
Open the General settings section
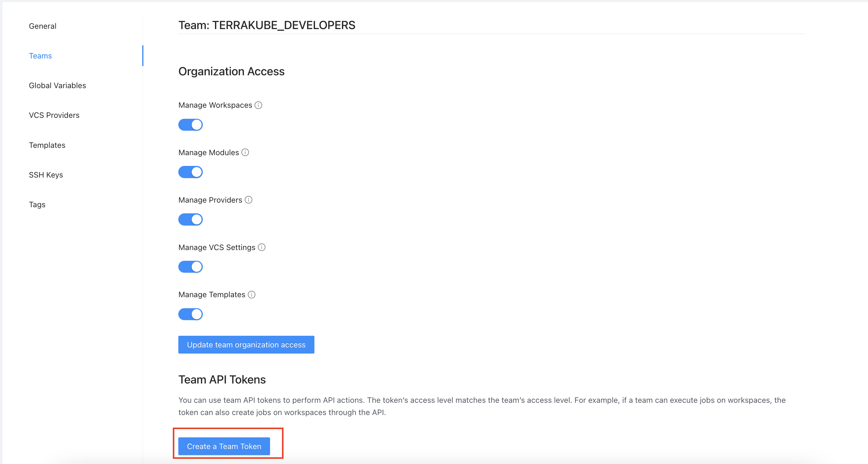pos(43,26)
